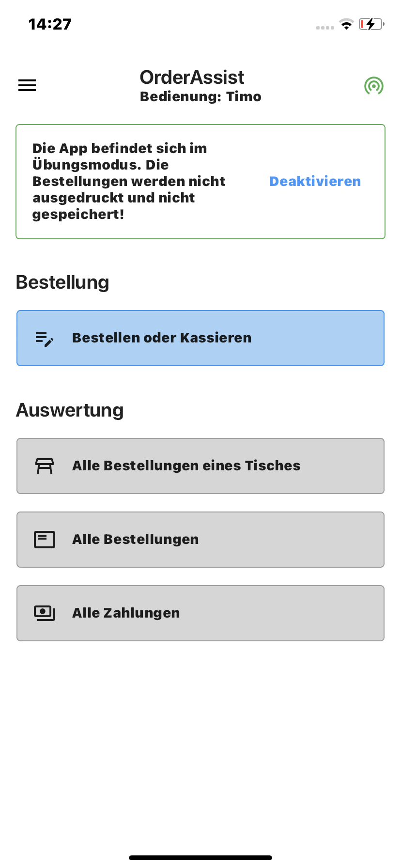Tap the Wi-Fi status bar icon
This screenshot has width=401, height=868.
346,24
